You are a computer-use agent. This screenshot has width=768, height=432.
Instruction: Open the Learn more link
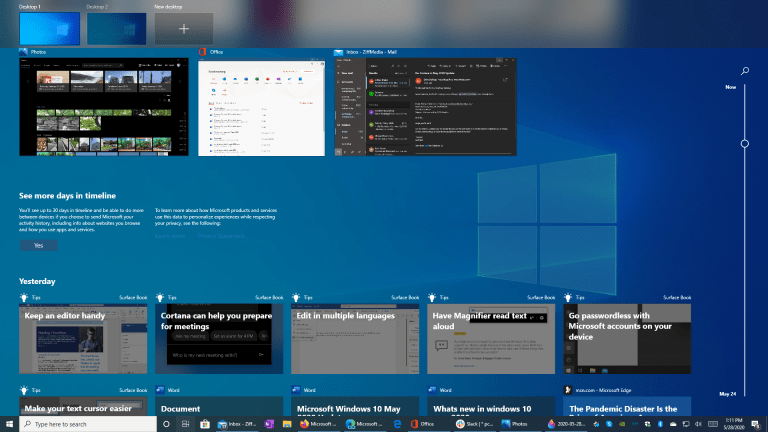coord(170,236)
